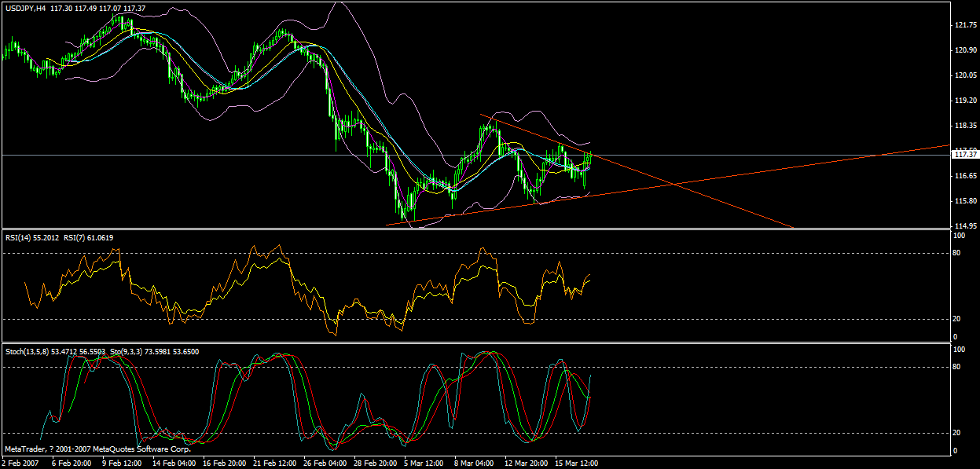Image resolution: width=980 pixels, height=469 pixels.
Task: Click the 14 Feb 04:00 time label
Action: [x=174, y=463]
